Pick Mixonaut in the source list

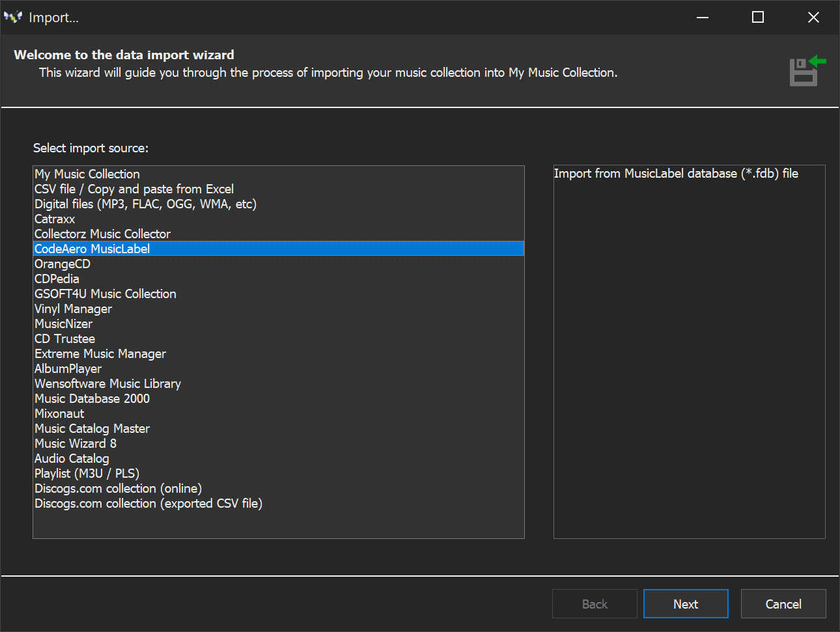pyautogui.click(x=279, y=413)
